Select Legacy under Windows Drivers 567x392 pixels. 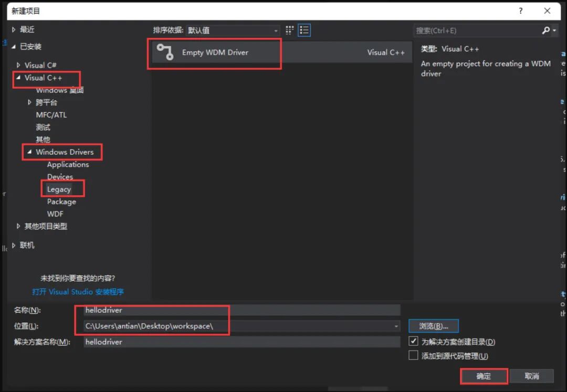pyautogui.click(x=59, y=188)
